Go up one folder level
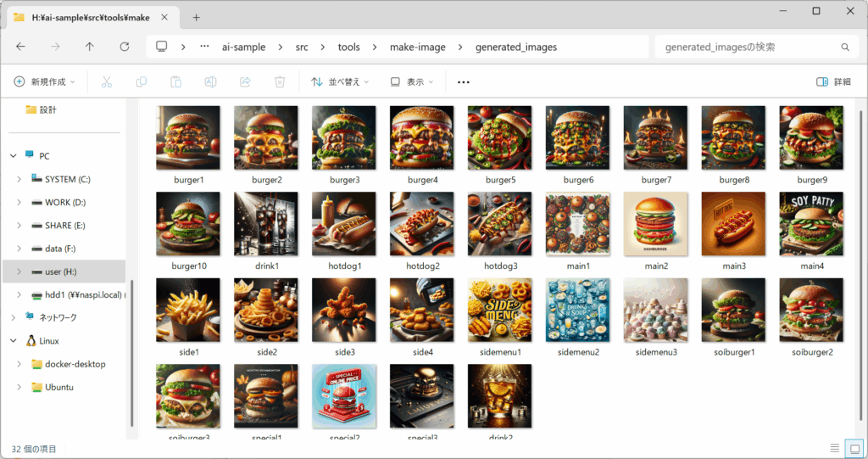The width and height of the screenshot is (868, 459). pyautogui.click(x=90, y=47)
